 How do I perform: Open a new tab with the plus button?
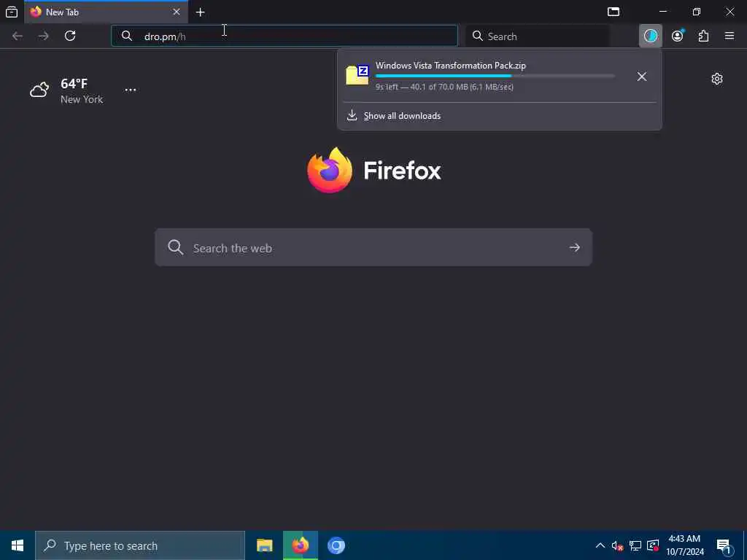point(200,12)
